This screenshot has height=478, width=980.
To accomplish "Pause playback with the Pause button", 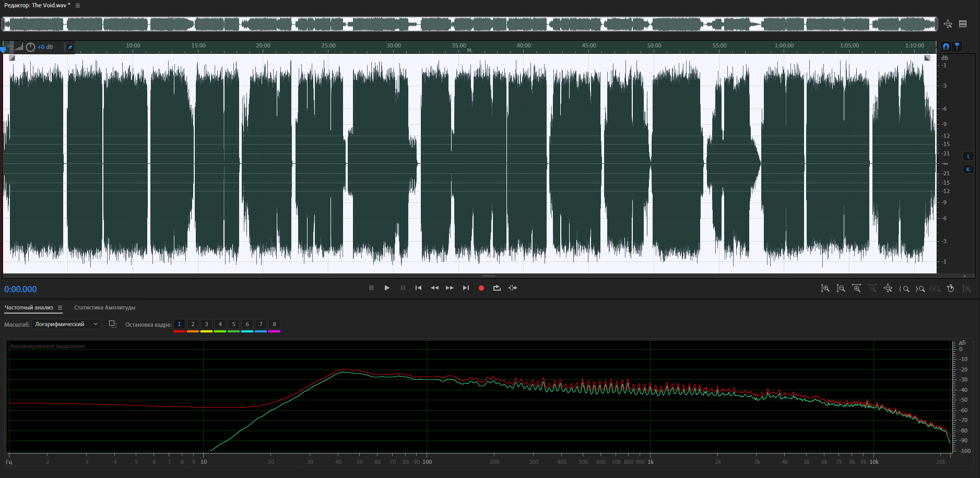I will point(403,288).
